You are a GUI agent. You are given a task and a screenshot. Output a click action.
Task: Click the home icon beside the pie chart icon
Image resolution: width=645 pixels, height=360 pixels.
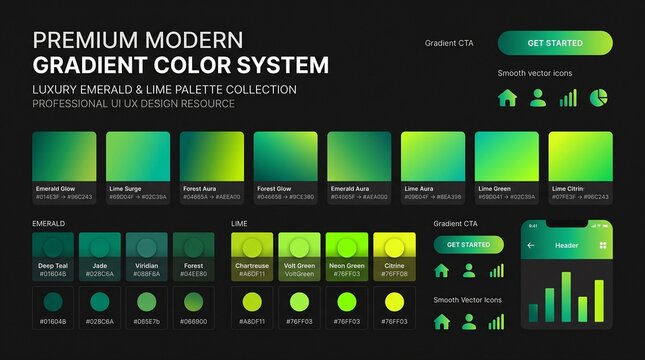pyautogui.click(x=507, y=98)
